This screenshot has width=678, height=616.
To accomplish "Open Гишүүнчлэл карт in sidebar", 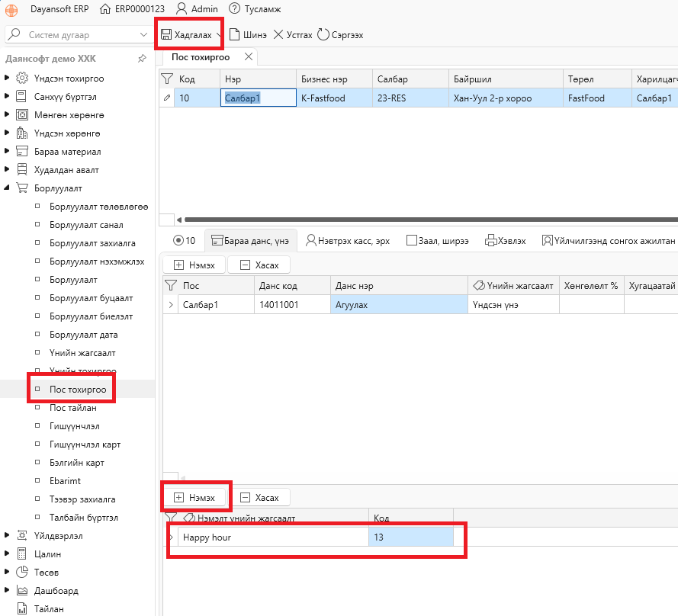I will pyautogui.click(x=85, y=444).
